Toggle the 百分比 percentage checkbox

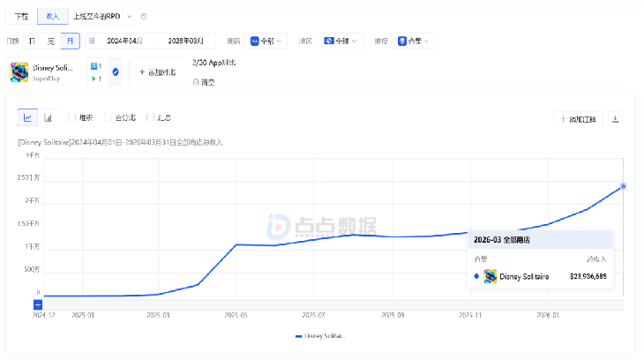point(108,117)
